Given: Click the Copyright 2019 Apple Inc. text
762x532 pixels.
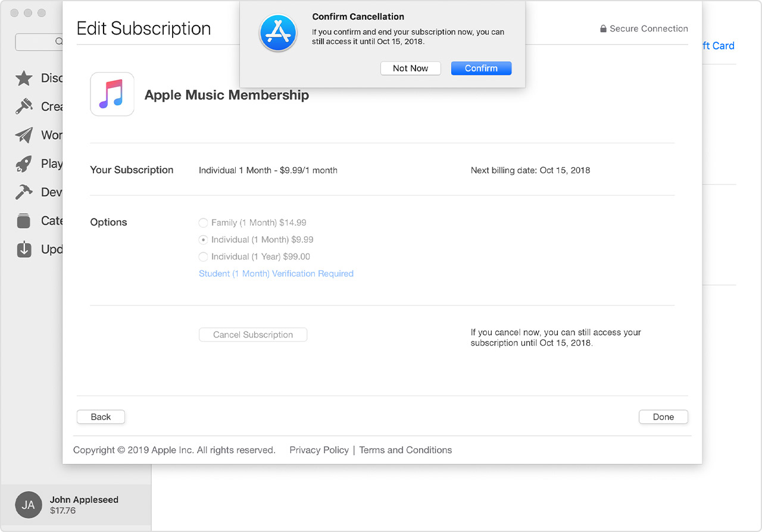Looking at the screenshot, I should (174, 450).
